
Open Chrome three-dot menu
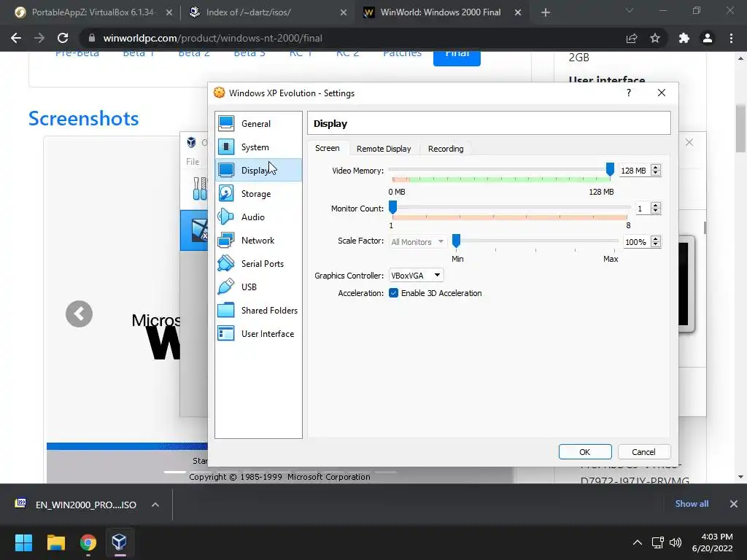tap(731, 38)
